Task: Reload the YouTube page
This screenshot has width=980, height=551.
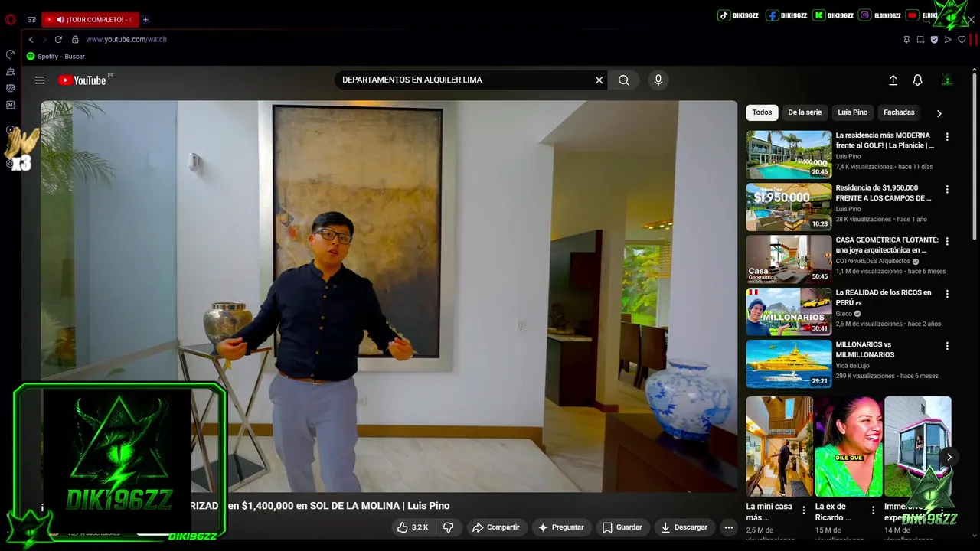Action: tap(58, 39)
